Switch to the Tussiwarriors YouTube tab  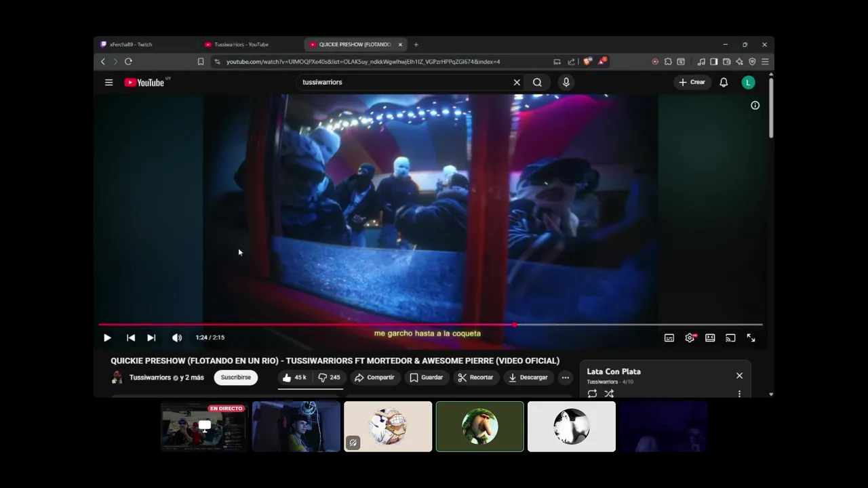[x=250, y=45]
